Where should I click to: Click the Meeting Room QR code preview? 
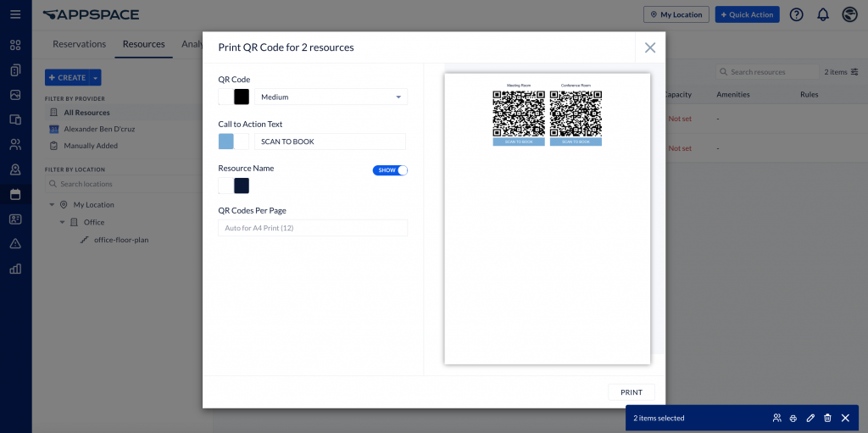pos(519,114)
